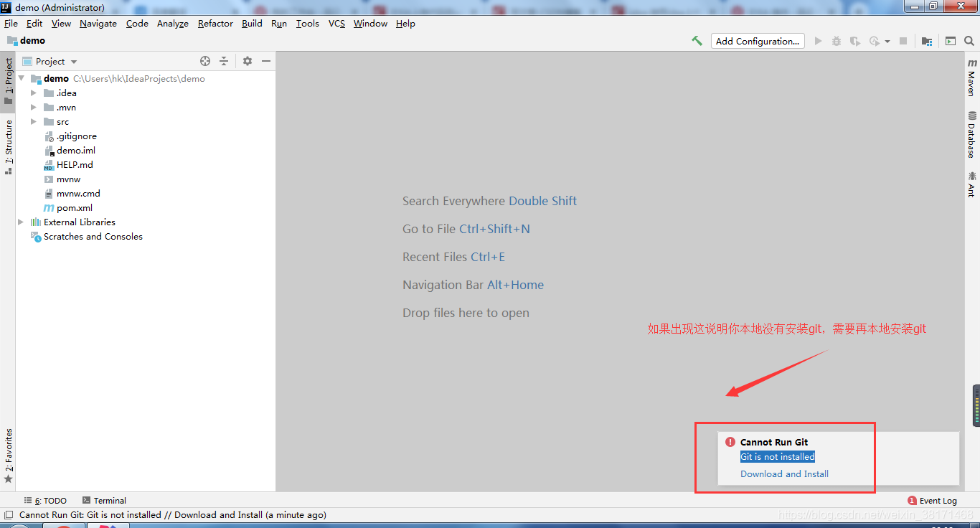The height and width of the screenshot is (528, 980).
Task: Open the Favorites side tab
Action: (8, 456)
